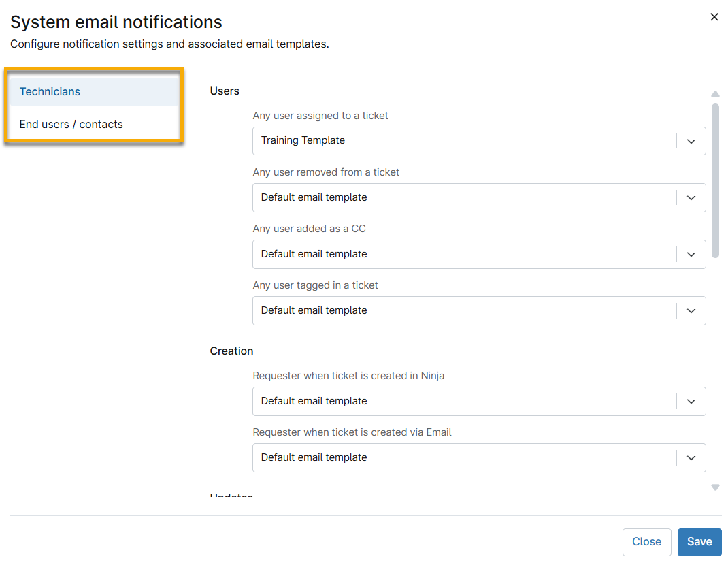This screenshot has height=563, width=728.
Task: Click the scrollbar up arrow
Action: pos(715,93)
